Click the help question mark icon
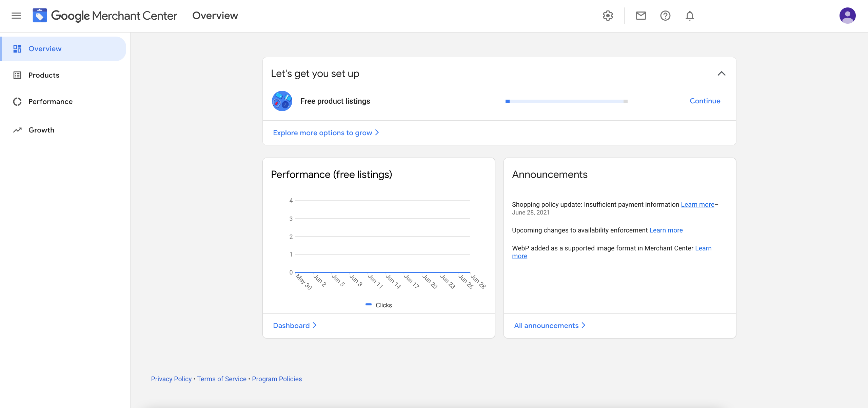This screenshot has height=408, width=868. click(665, 16)
